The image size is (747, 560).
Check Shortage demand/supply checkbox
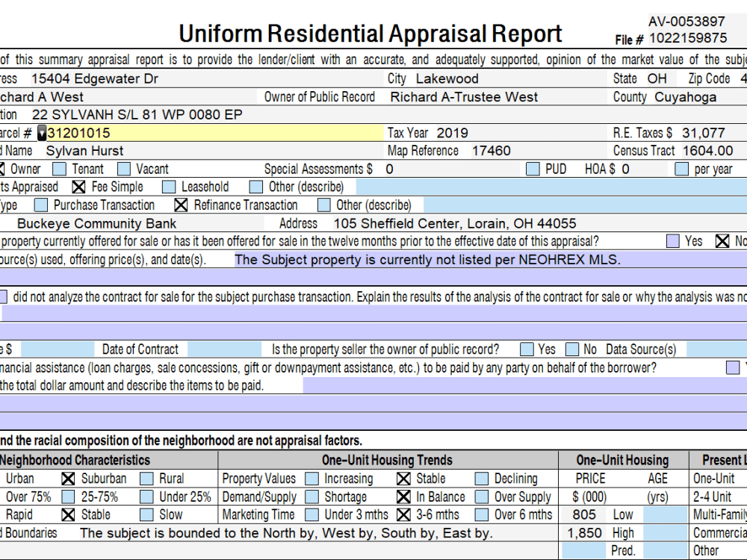click(311, 497)
